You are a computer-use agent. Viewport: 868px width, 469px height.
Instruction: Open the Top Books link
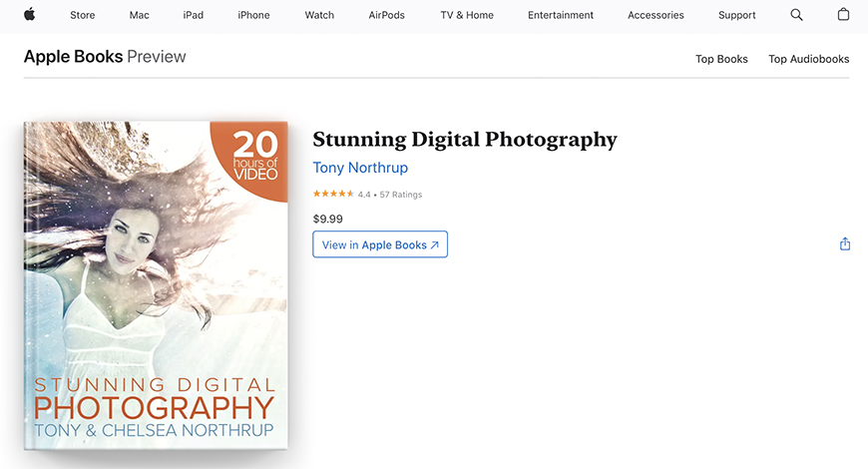click(x=721, y=59)
